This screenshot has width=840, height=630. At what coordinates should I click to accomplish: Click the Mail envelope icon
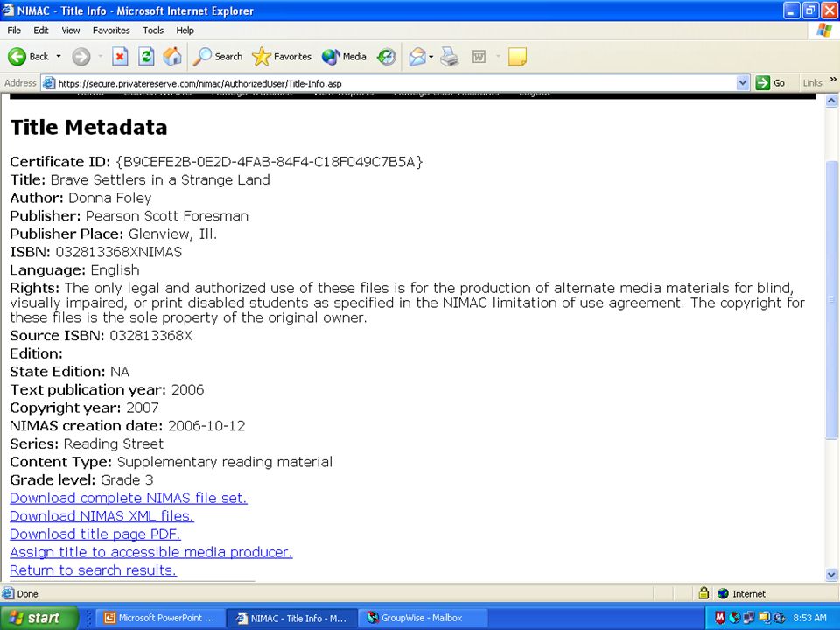tap(417, 56)
